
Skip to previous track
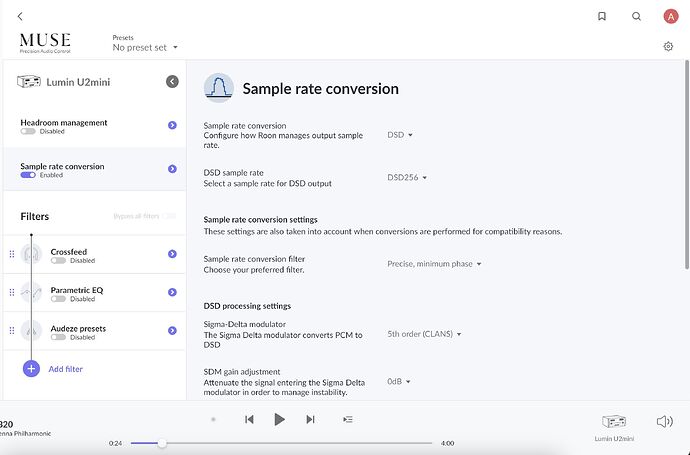249,419
